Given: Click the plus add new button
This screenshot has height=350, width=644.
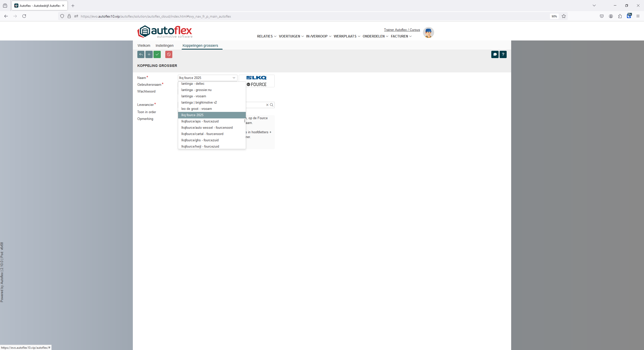Looking at the screenshot, I should (x=149, y=54).
